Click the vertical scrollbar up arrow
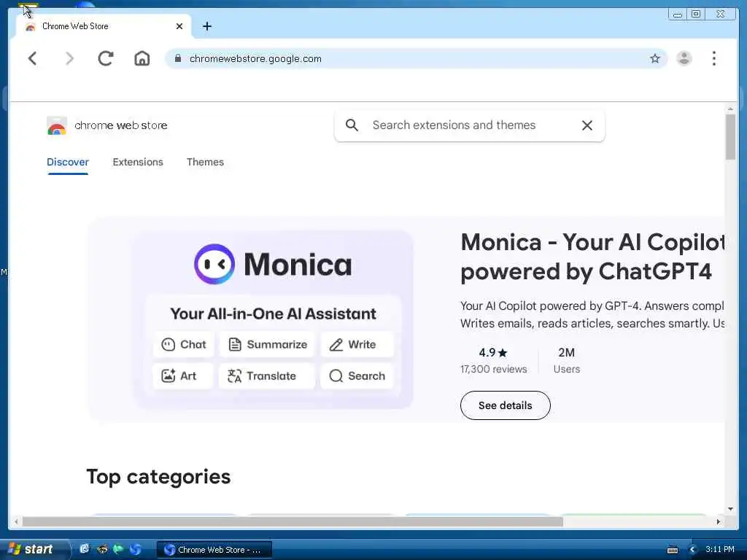747x560 pixels. tap(730, 109)
